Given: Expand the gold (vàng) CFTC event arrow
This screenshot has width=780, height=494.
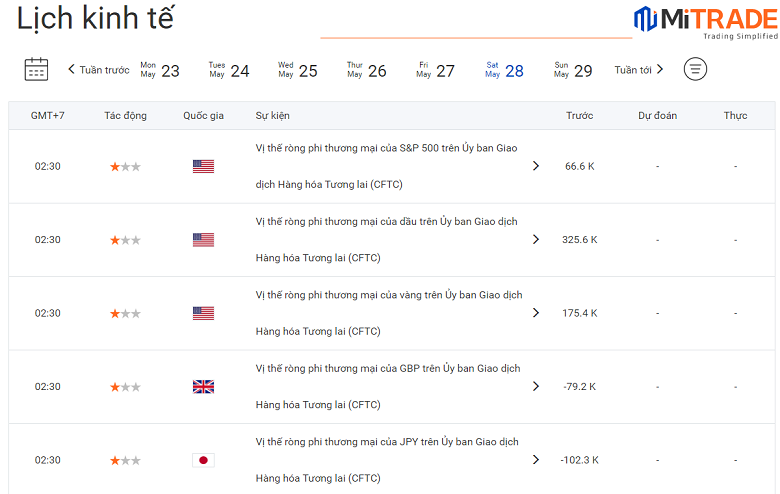Looking at the screenshot, I should click(x=535, y=313).
